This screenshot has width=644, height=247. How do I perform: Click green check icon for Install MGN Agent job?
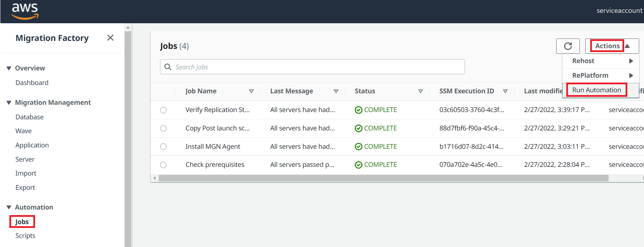coord(359,147)
